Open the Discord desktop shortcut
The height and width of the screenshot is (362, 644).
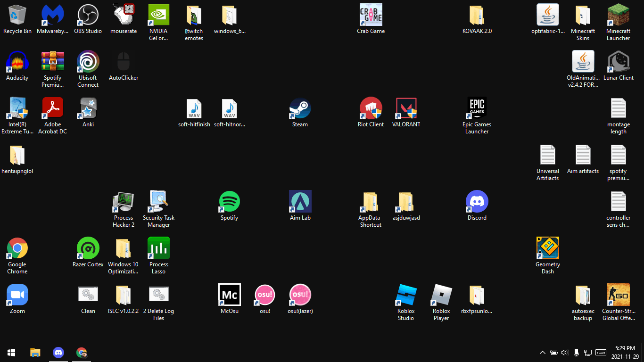coord(477,202)
